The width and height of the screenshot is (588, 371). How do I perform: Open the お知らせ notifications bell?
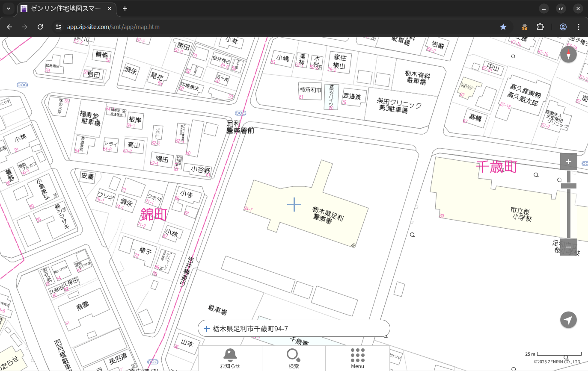pos(230,358)
